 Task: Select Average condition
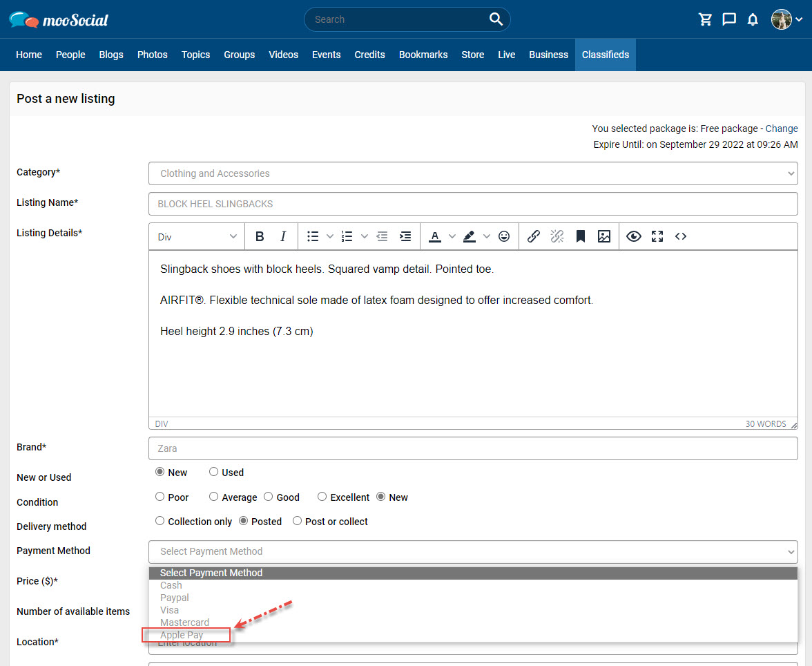213,497
